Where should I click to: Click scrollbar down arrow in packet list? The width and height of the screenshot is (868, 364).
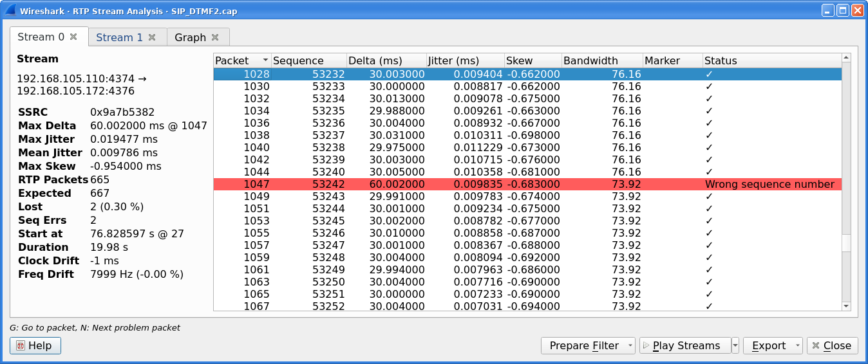[846, 306]
